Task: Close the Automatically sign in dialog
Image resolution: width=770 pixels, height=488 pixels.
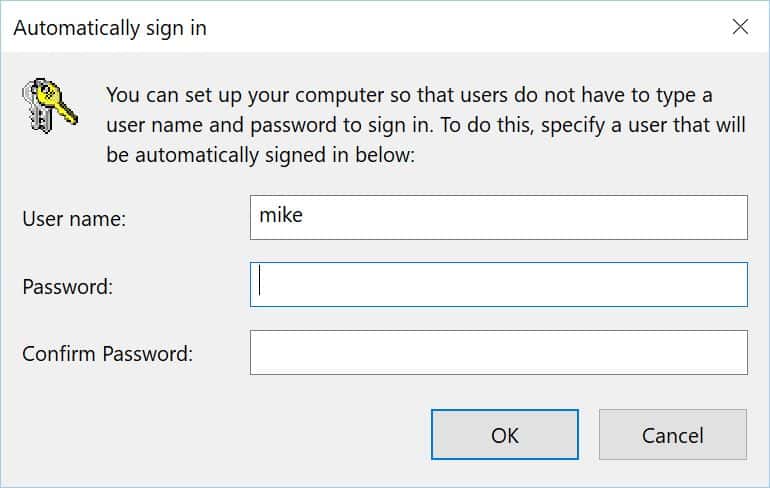Action: pos(740,27)
